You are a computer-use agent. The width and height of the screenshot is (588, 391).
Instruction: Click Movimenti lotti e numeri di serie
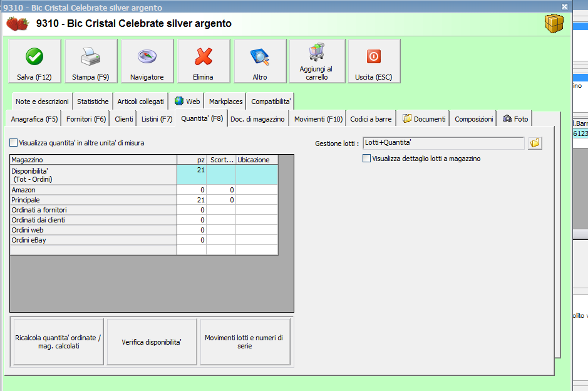[x=245, y=342]
